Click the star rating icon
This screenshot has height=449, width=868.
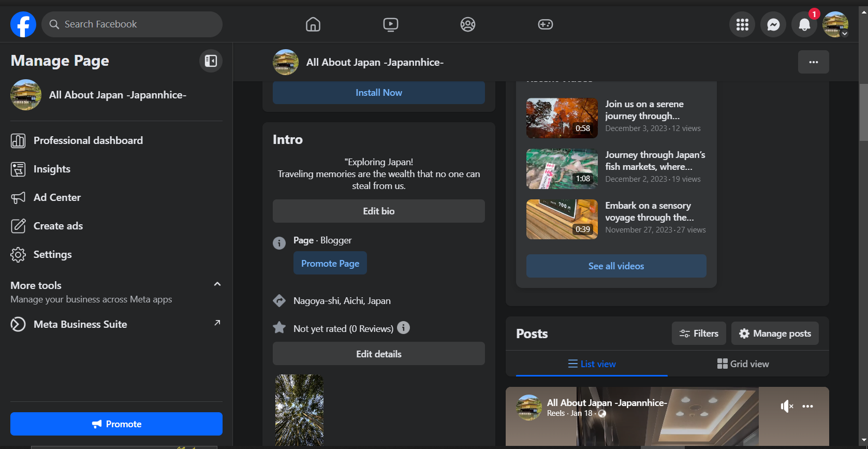(x=279, y=327)
